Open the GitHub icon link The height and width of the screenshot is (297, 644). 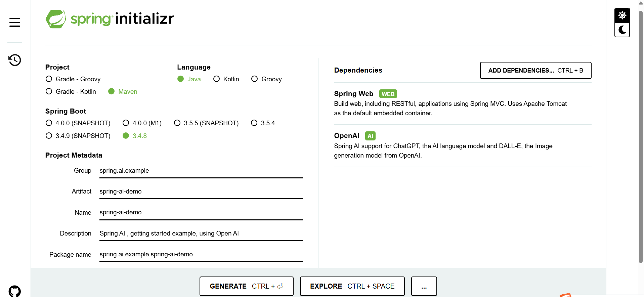tap(15, 291)
